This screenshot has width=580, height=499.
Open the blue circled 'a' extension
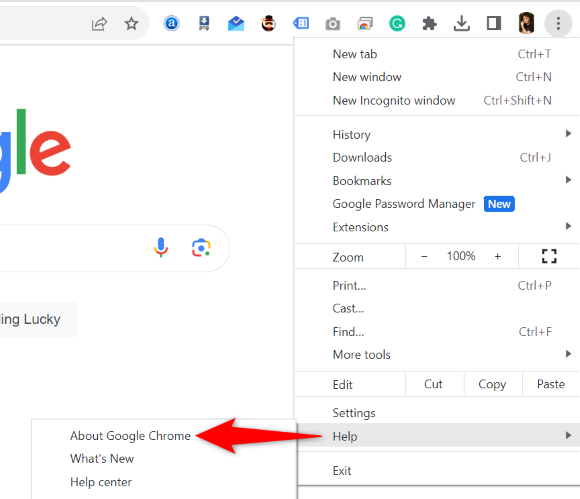click(171, 24)
